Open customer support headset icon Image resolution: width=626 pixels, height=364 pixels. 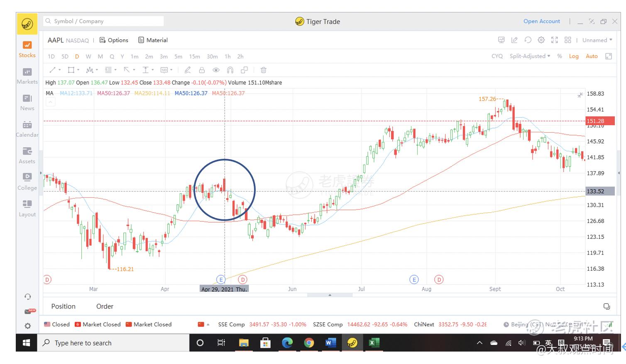tap(27, 296)
